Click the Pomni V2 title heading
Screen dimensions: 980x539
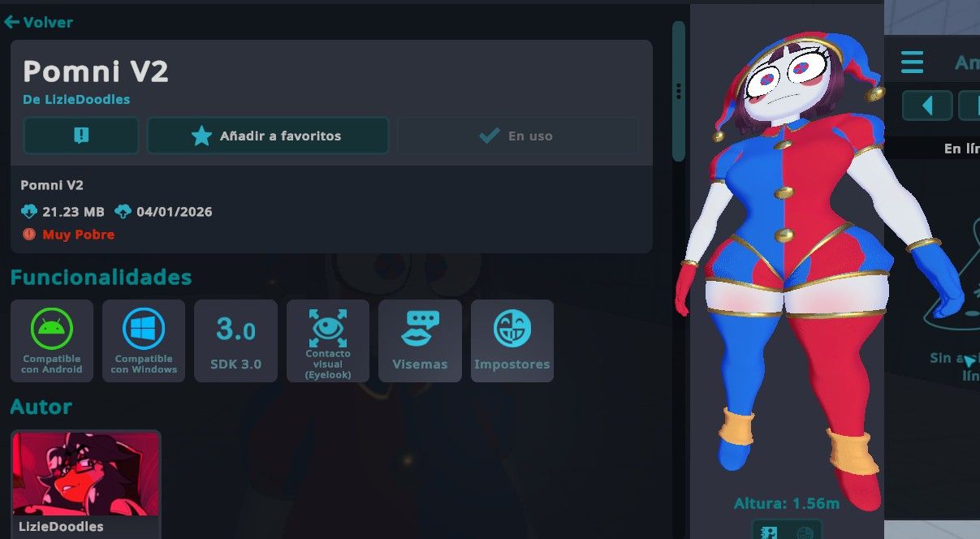(96, 71)
